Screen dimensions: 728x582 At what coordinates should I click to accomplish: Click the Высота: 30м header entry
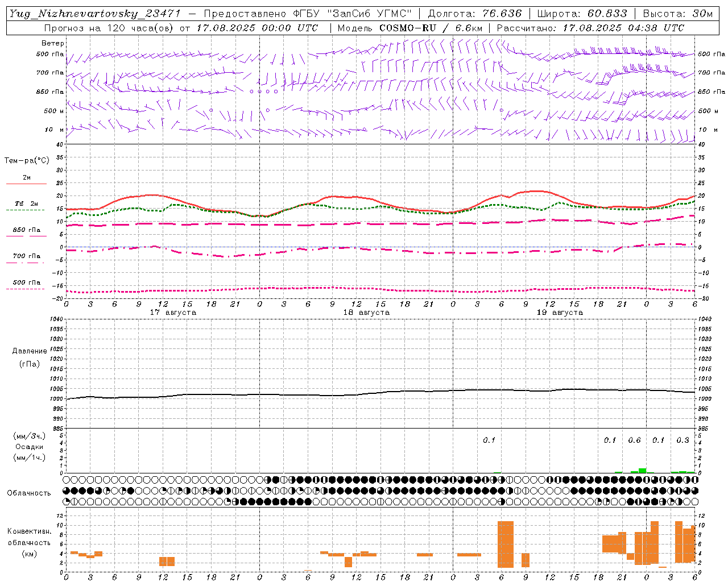coord(677,14)
